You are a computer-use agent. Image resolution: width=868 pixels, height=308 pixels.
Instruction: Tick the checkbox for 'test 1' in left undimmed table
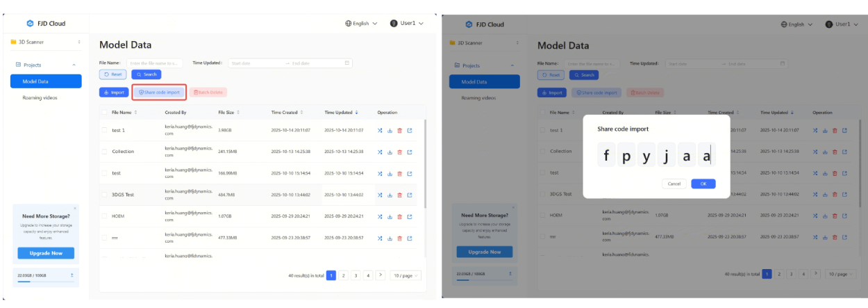pos(104,130)
